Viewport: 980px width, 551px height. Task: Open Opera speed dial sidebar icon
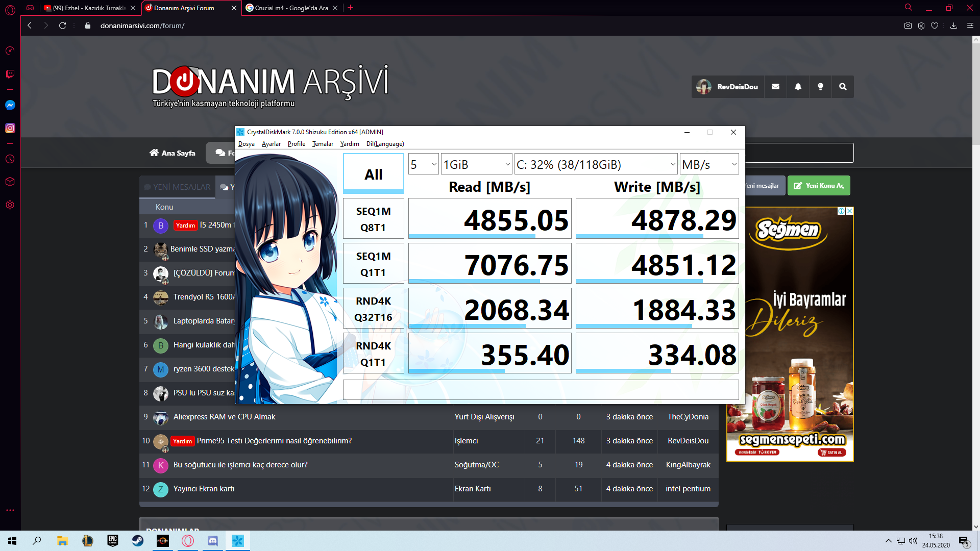click(10, 51)
